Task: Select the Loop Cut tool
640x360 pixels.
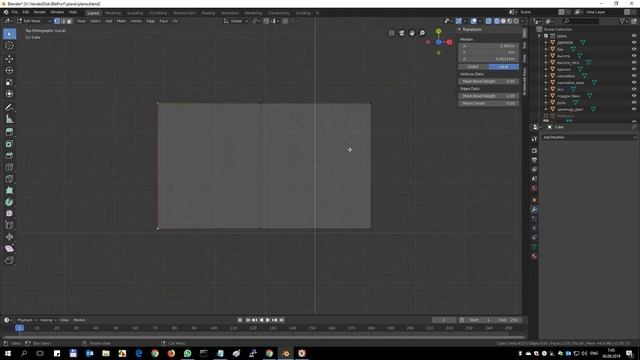Action: tap(9, 167)
